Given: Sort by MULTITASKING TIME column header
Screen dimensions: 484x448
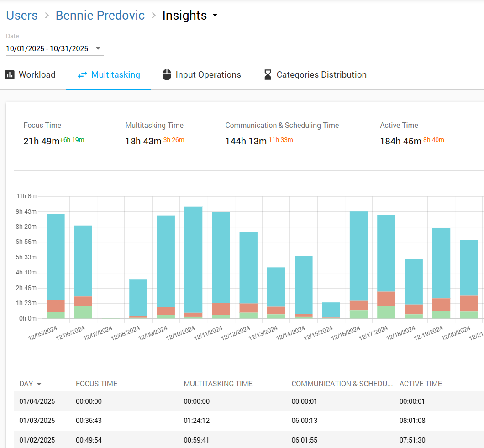Looking at the screenshot, I should click(x=218, y=384).
